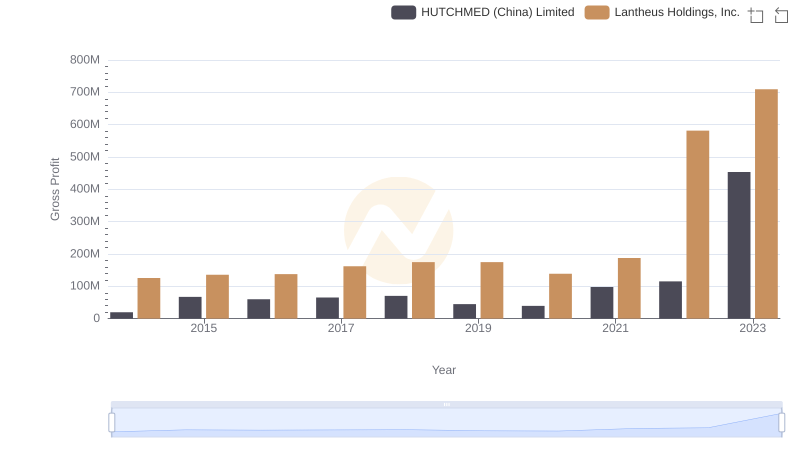The height and width of the screenshot is (461, 800).
Task: Click inside the data zoom slider range
Action: coord(446,422)
